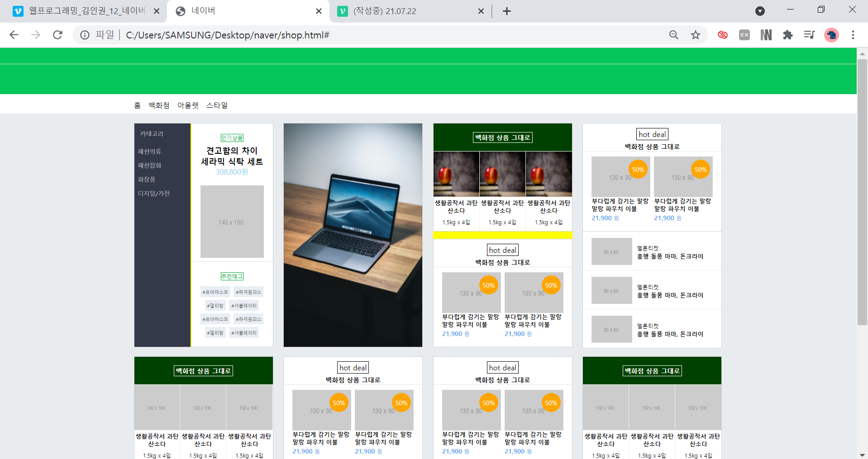Close the 웹프로그래밍 tab
The image size is (868, 459).
(x=157, y=11)
